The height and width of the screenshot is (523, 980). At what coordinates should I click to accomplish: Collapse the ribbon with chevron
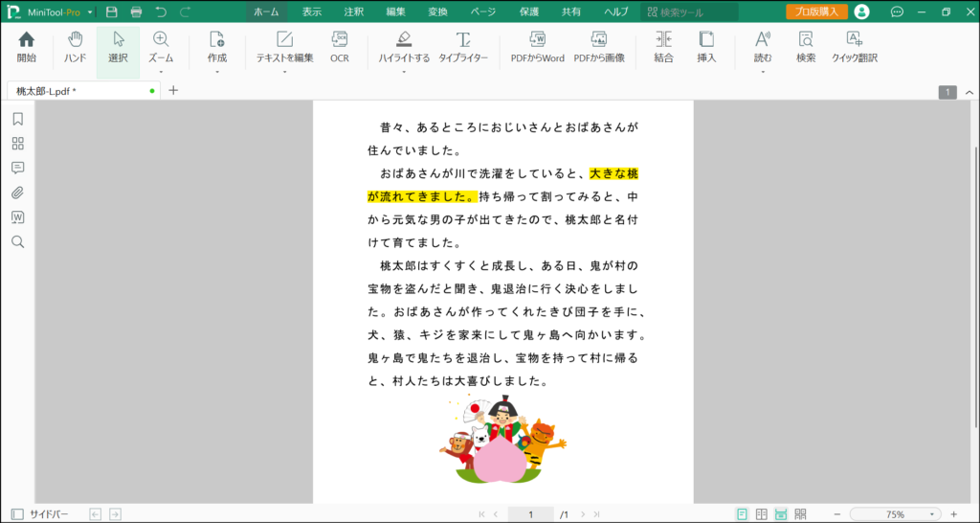969,93
